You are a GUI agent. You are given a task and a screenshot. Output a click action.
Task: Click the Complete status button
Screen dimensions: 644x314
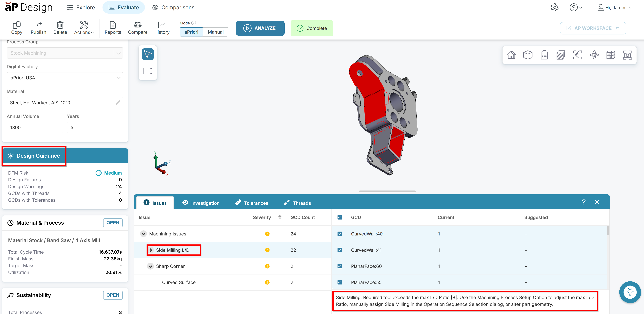coord(312,28)
